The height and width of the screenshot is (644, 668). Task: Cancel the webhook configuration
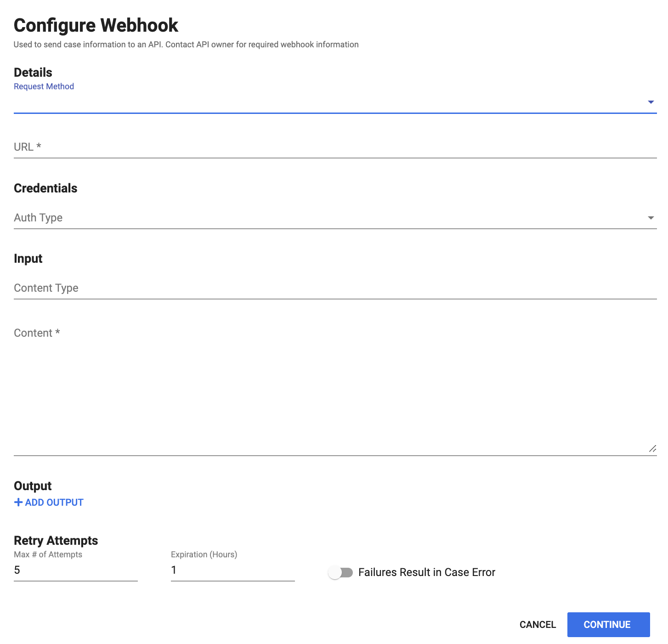coord(538,625)
